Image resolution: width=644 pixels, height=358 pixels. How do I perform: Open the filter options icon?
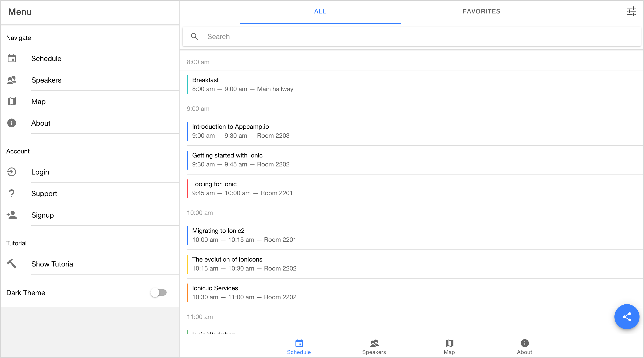[x=631, y=11]
